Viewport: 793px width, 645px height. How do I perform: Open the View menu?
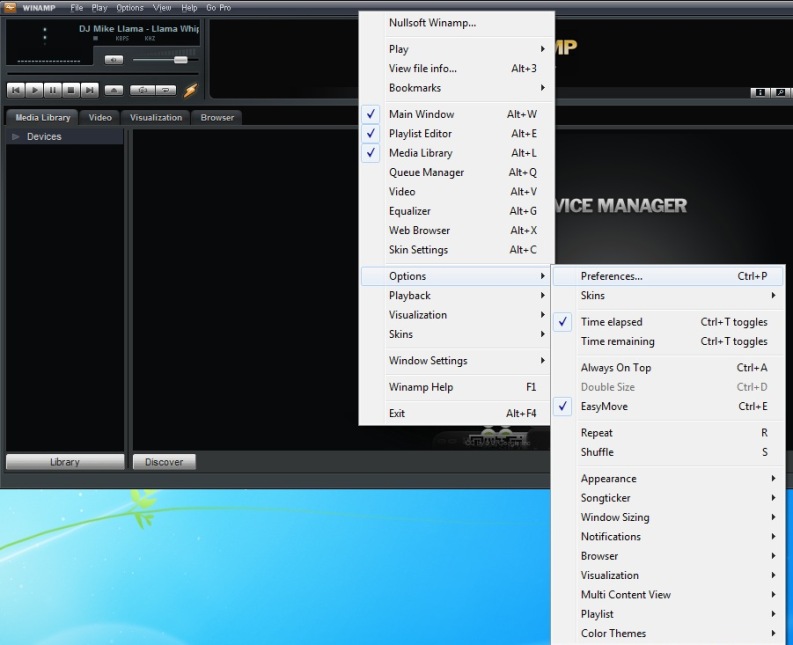click(x=162, y=8)
